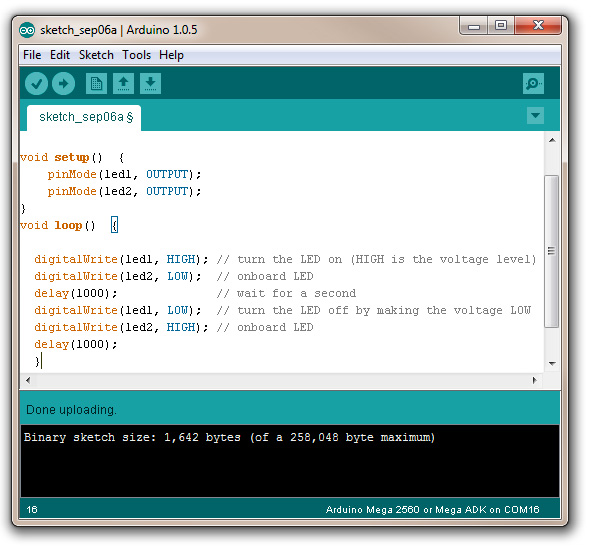Click the 'Arduino Mega 2560' board status text
This screenshot has width=594, height=548.
tap(433, 510)
